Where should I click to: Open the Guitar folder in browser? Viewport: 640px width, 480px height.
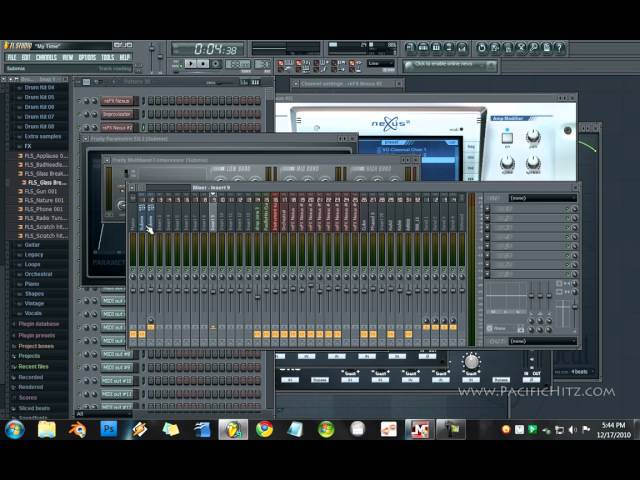[x=32, y=245]
